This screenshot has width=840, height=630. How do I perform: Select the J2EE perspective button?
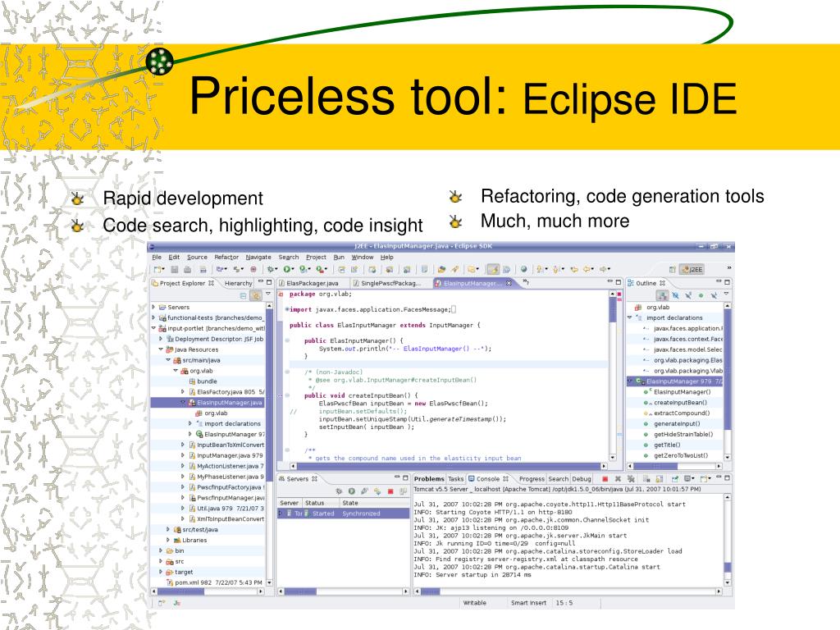point(692,269)
